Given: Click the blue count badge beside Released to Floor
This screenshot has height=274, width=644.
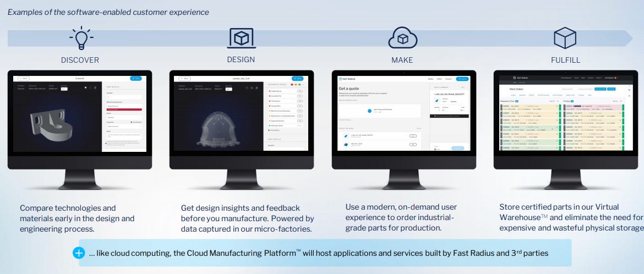Looking at the screenshot, I should [517, 101].
